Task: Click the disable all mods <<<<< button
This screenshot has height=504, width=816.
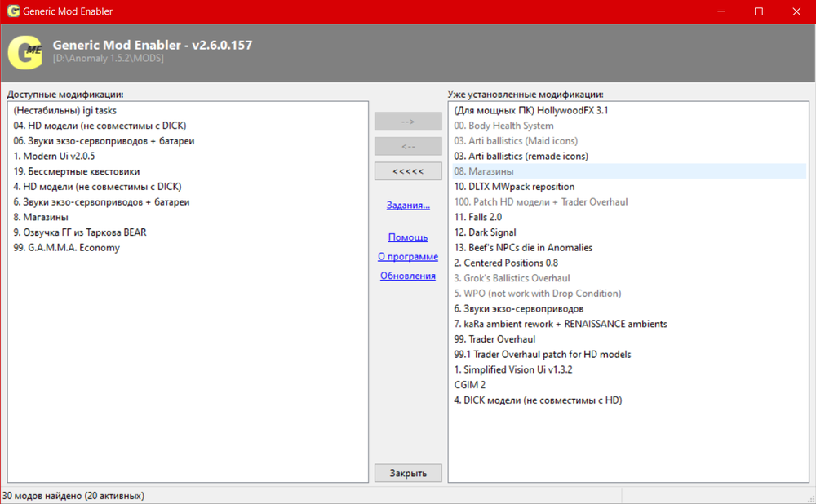Action: tap(408, 171)
